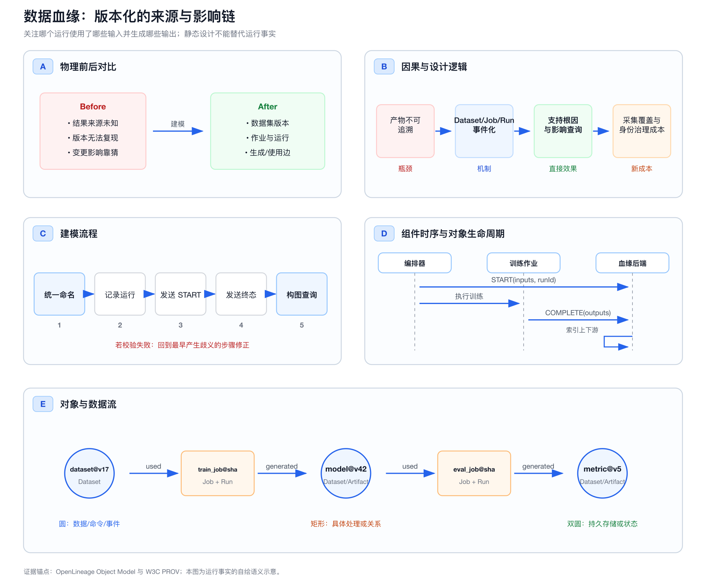This screenshot has width=706, height=588.
Task: Click the section D letter badge
Action: point(384,233)
